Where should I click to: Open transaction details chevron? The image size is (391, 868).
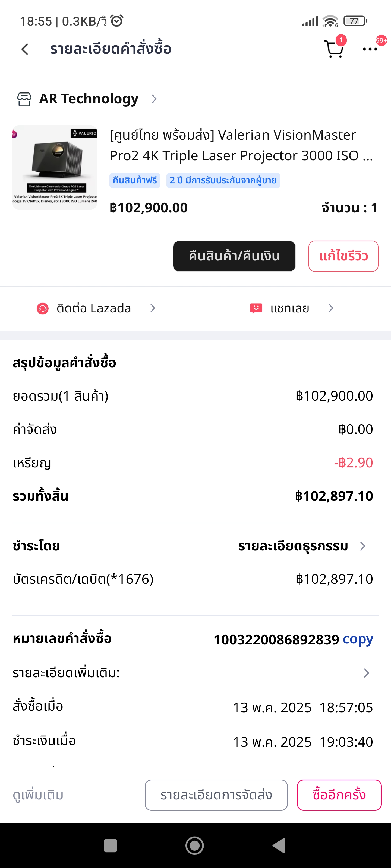(x=363, y=546)
